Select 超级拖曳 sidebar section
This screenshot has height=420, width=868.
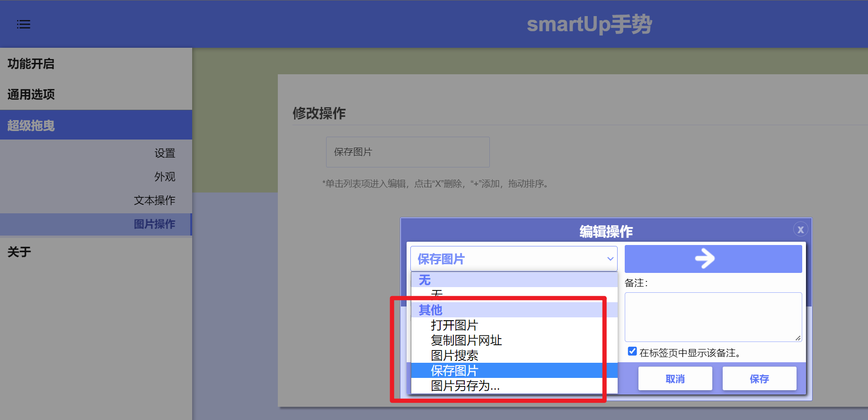pos(96,125)
